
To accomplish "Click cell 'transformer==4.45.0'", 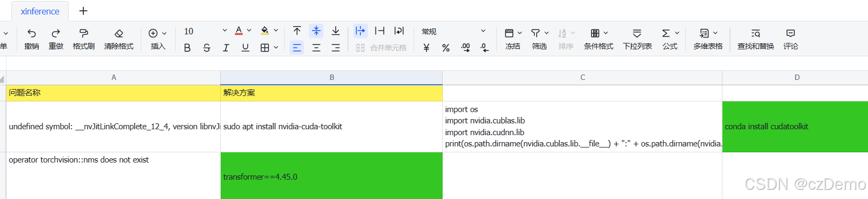I will 331,176.
